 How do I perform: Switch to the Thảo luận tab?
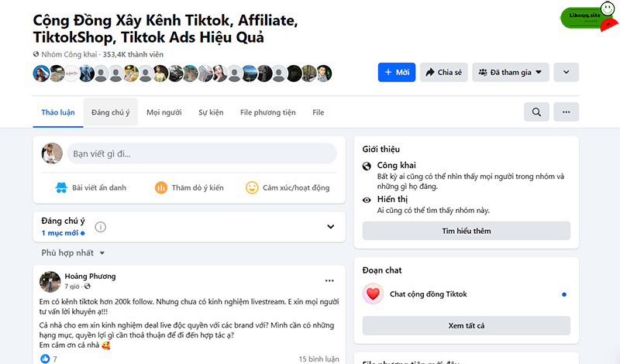(x=57, y=112)
